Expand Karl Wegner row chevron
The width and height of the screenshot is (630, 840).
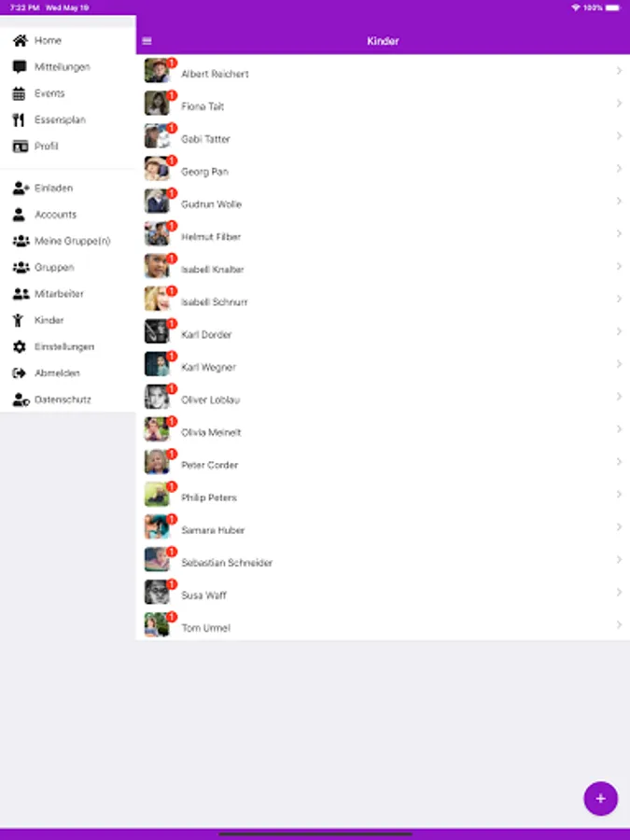click(619, 364)
